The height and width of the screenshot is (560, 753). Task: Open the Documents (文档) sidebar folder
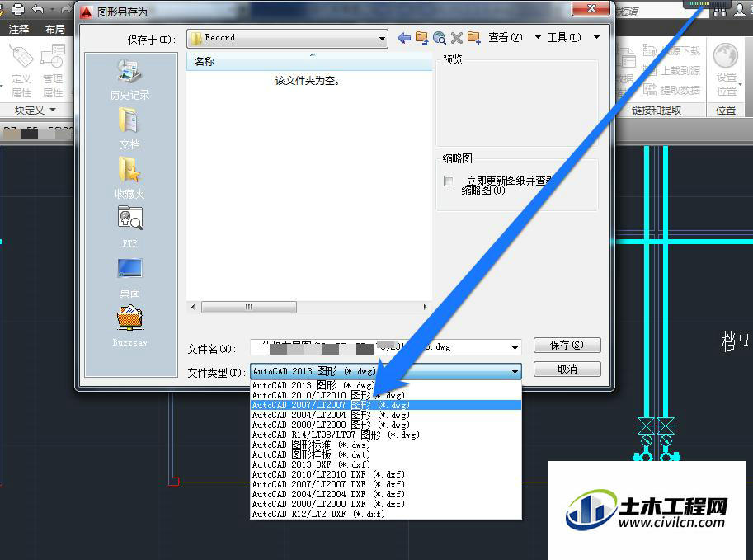pyautogui.click(x=129, y=128)
